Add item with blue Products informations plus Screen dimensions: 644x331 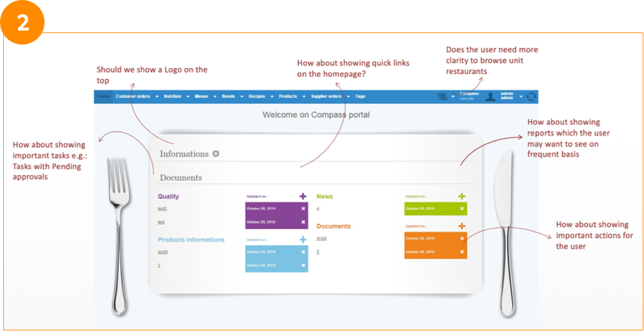click(x=303, y=239)
